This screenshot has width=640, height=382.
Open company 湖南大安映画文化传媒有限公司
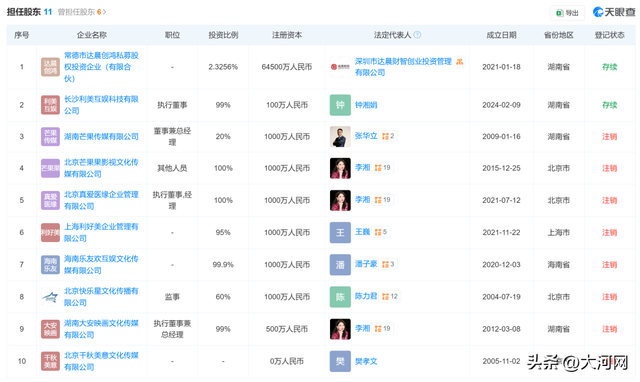101,329
